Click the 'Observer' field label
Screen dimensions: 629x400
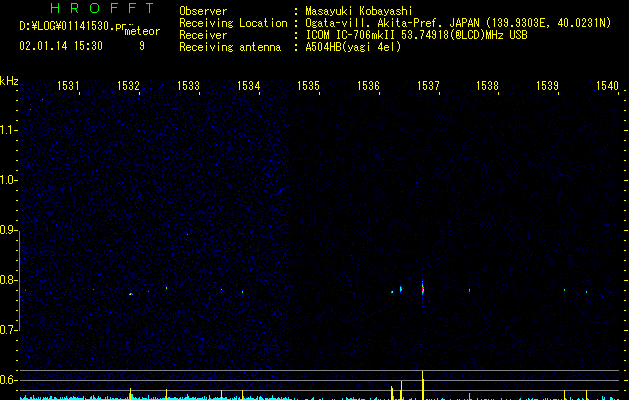point(203,11)
